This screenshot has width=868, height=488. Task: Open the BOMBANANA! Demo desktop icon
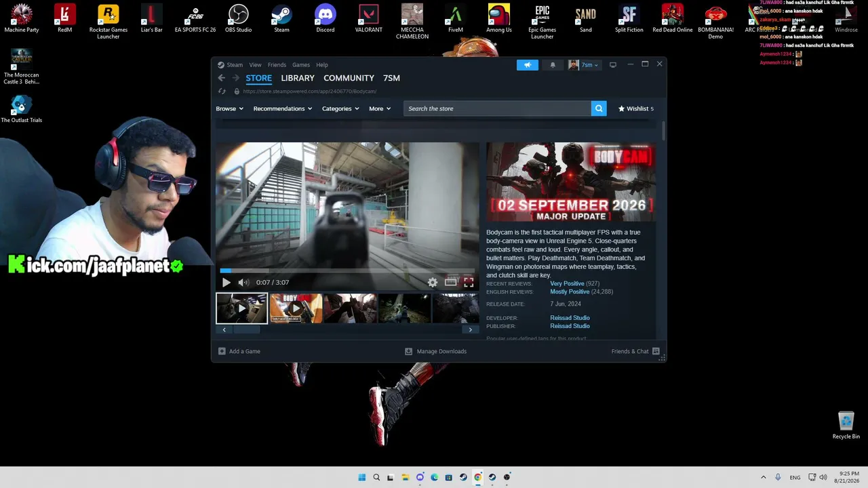click(716, 22)
